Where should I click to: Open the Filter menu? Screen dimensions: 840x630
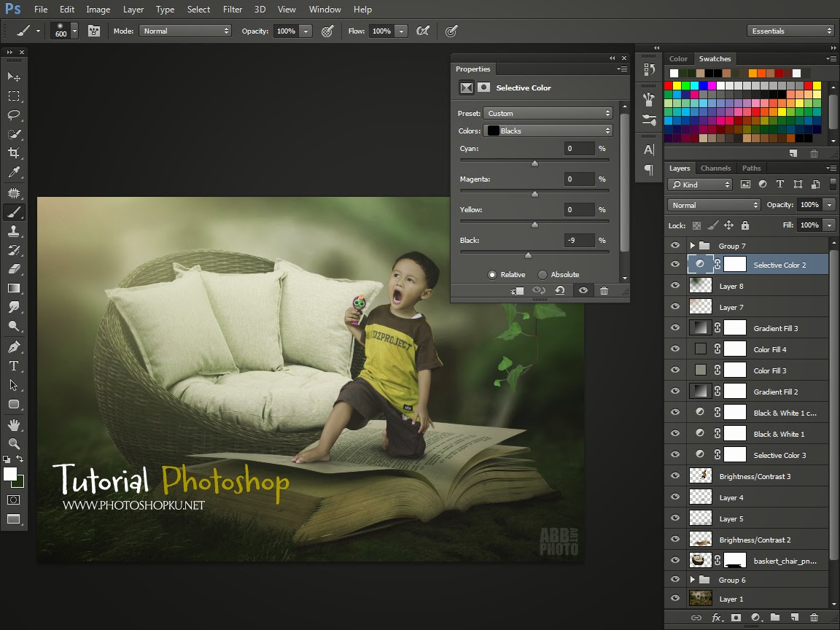[233, 9]
